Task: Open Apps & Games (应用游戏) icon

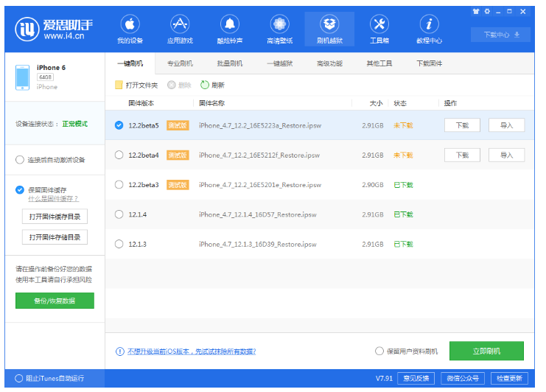Action: click(180, 24)
